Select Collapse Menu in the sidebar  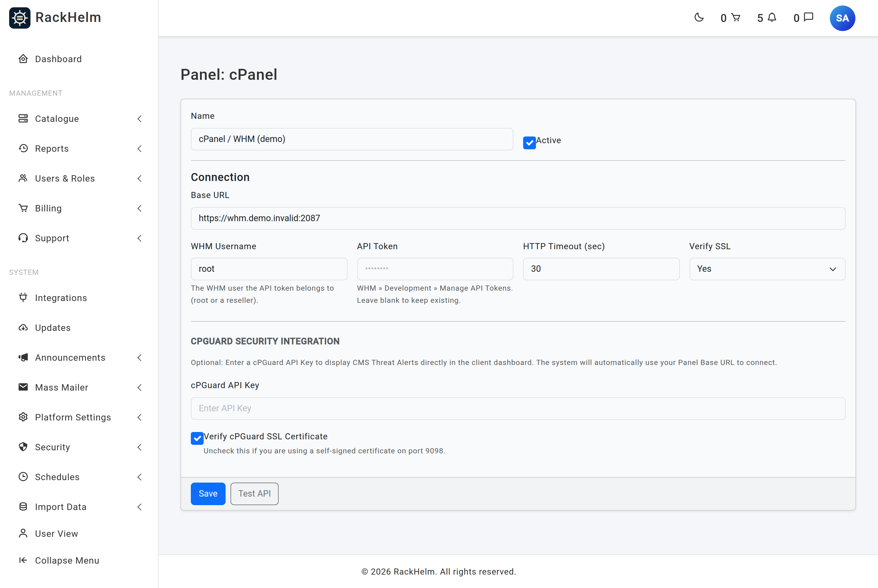79,560
